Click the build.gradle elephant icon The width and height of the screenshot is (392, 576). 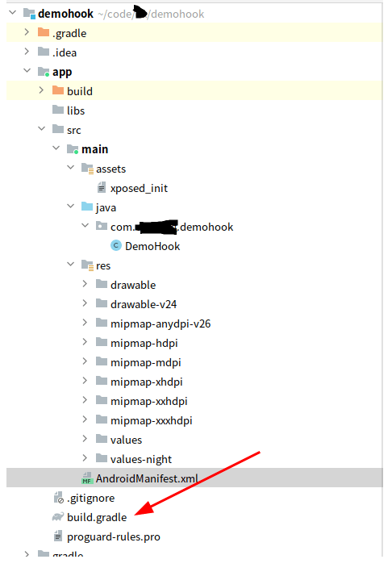pyautogui.click(x=58, y=517)
